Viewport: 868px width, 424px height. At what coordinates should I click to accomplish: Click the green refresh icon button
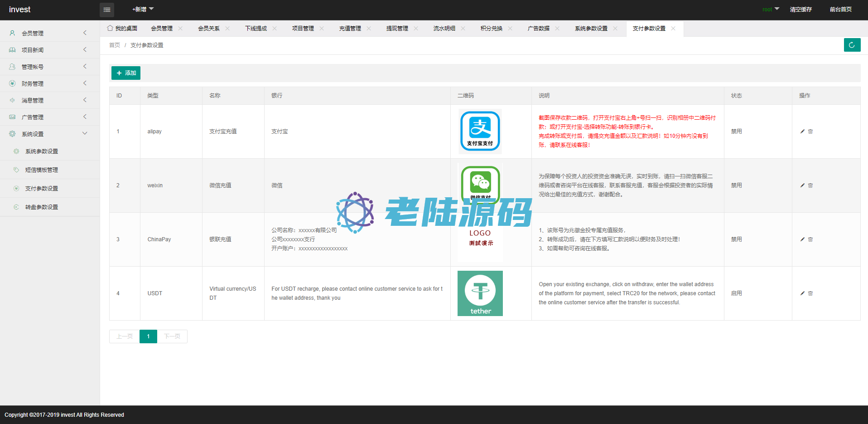click(852, 45)
